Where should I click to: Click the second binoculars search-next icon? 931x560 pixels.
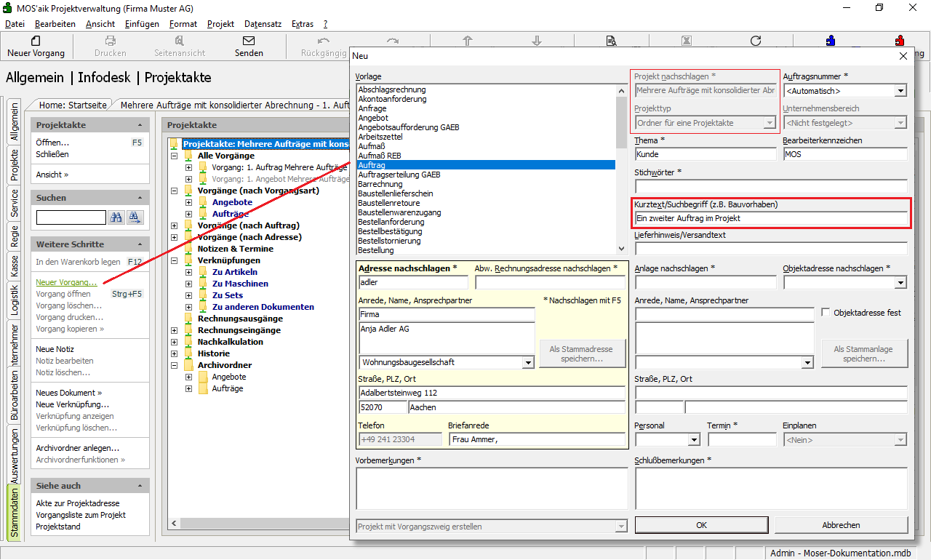[x=135, y=217]
